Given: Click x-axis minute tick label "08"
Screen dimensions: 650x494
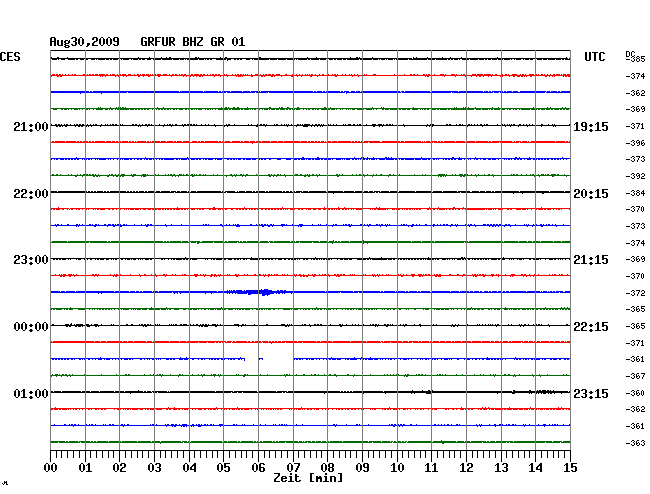Looking at the screenshot, I should [x=327, y=468].
